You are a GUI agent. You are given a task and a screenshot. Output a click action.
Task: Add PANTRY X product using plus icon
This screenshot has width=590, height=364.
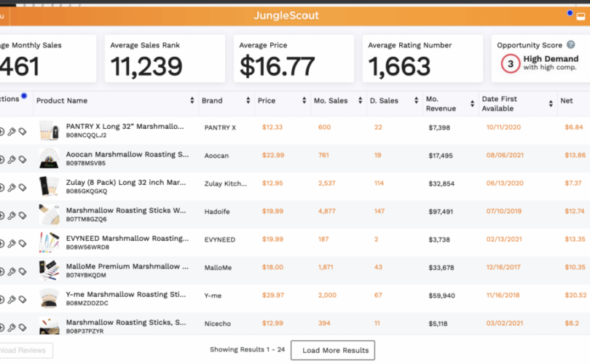click(x=1, y=131)
